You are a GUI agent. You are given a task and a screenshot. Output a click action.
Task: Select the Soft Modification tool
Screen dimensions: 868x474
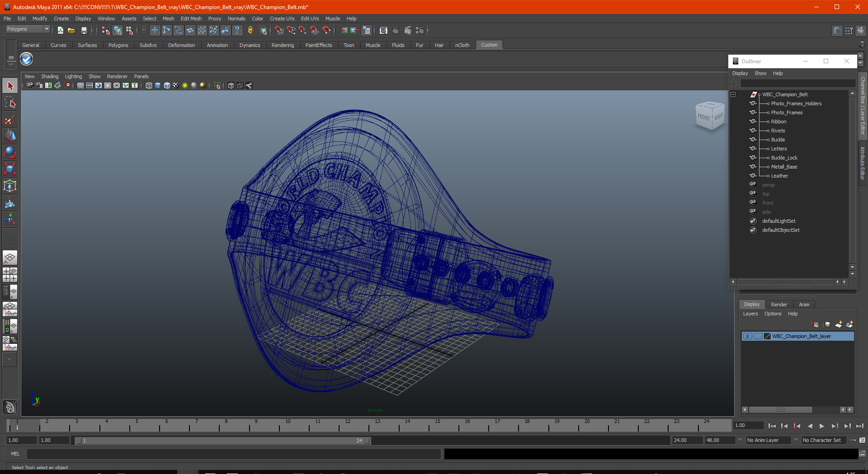(10, 203)
